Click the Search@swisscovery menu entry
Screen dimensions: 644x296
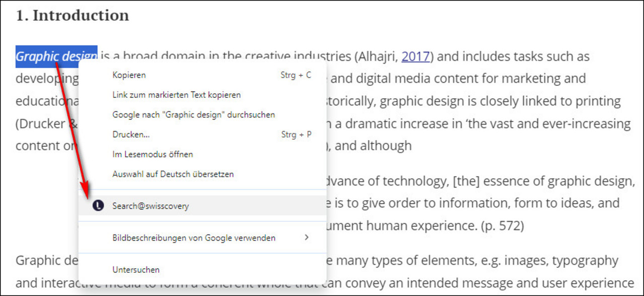(x=151, y=206)
